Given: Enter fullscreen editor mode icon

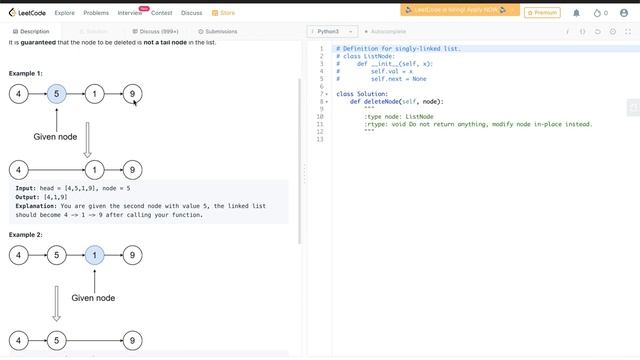Looking at the screenshot, I should pos(628,31).
